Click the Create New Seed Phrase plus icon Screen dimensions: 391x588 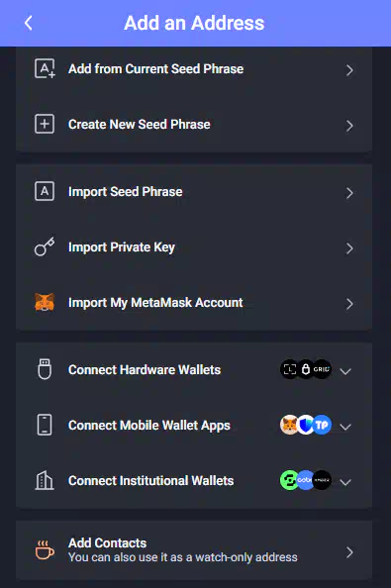coord(45,124)
